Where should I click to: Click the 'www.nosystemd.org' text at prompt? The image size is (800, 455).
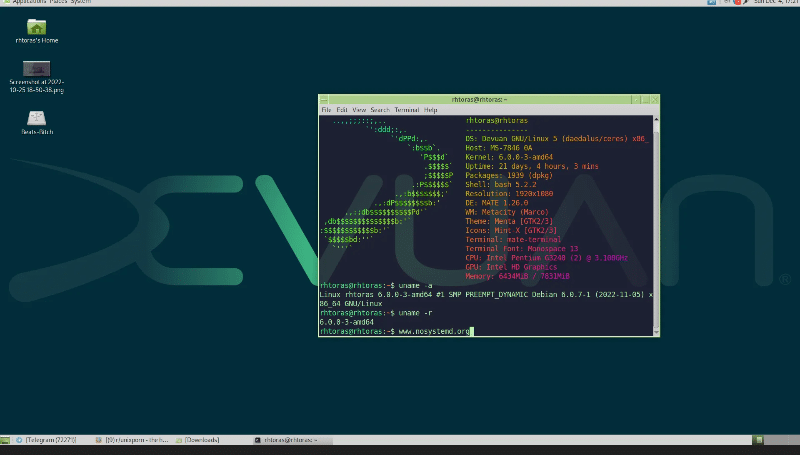tap(434, 332)
